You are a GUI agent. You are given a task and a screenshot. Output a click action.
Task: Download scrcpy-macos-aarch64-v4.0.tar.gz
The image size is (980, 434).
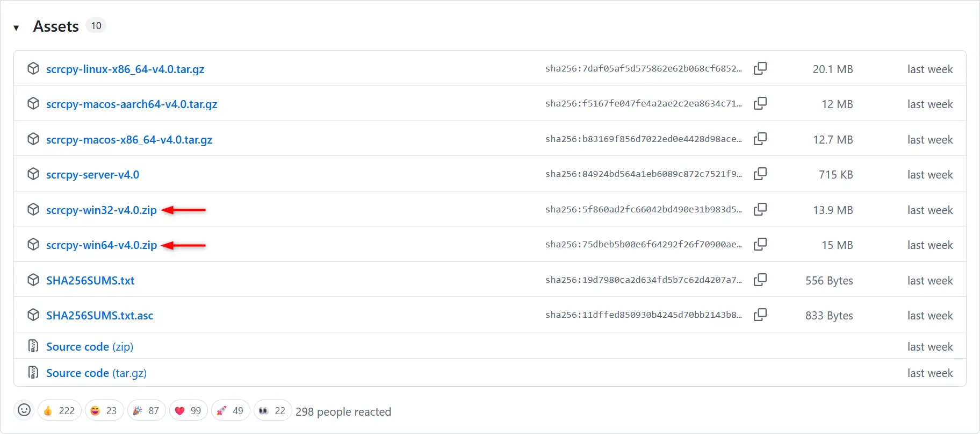132,104
